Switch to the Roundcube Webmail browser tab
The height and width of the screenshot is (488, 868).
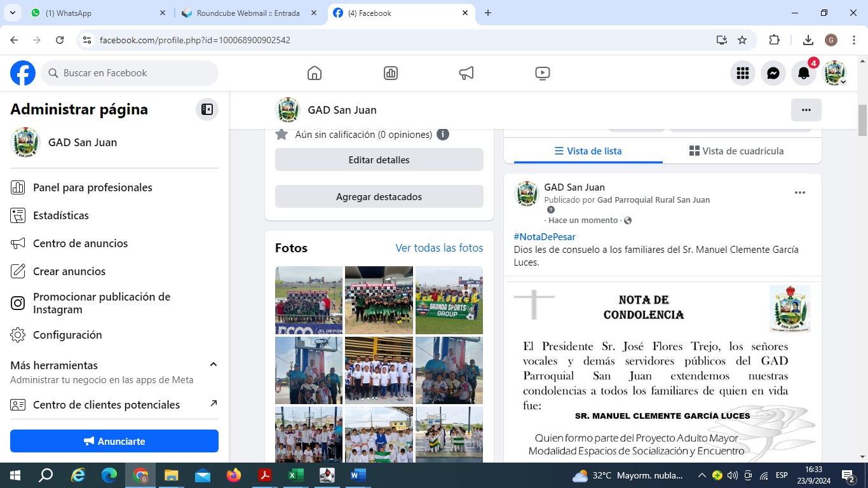[248, 13]
